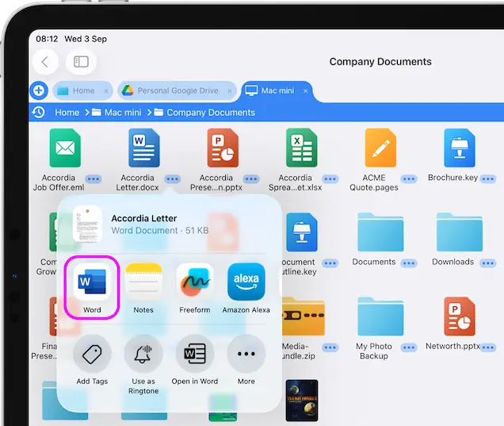Send the document to Freeform
This screenshot has width=504, height=426.
(x=195, y=283)
